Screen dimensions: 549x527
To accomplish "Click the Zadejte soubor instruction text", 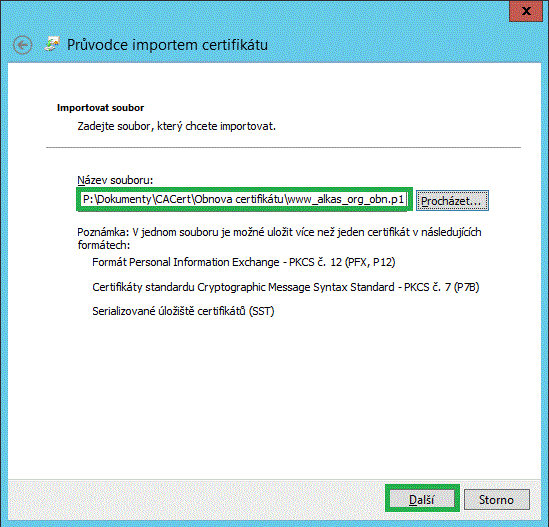I will [176, 126].
